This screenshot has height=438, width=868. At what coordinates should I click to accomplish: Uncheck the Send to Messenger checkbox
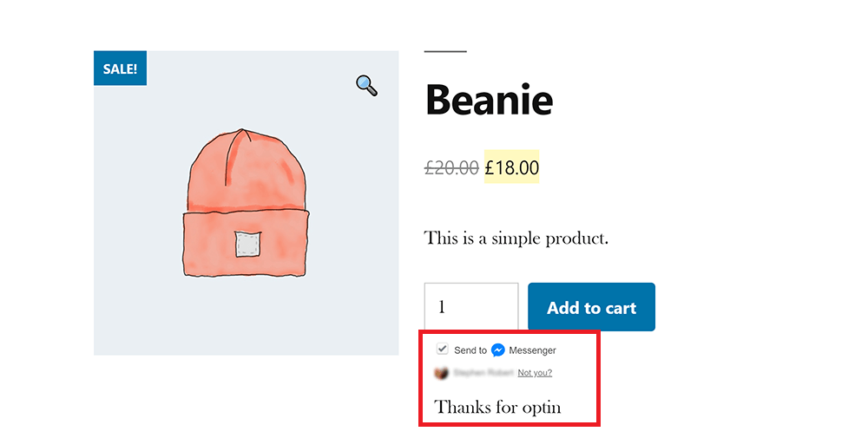tap(443, 349)
